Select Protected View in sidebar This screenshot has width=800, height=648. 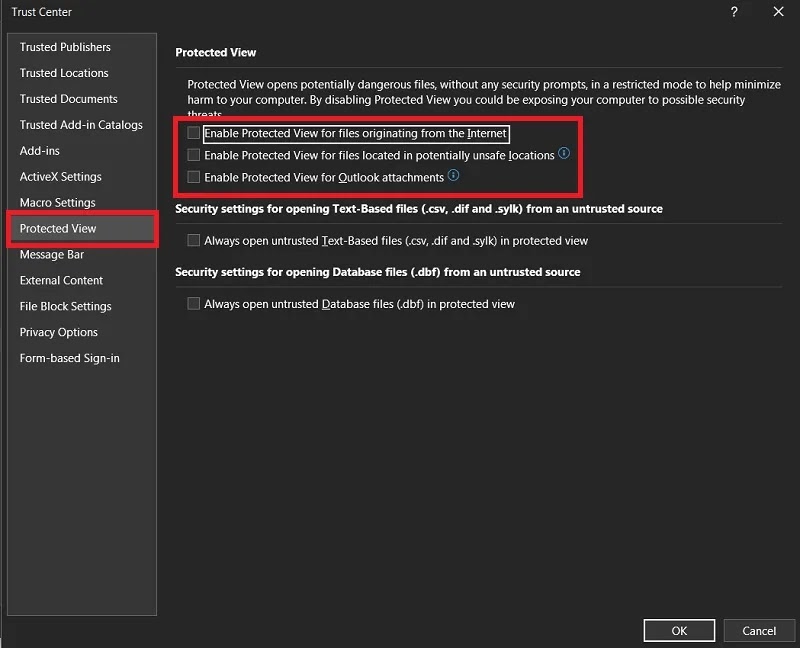(x=82, y=229)
